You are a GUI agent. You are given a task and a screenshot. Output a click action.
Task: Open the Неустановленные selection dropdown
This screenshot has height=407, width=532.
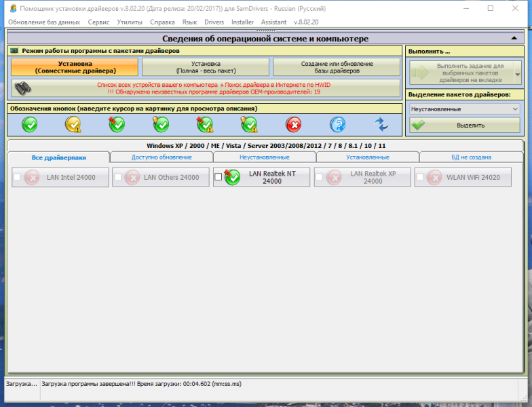464,109
